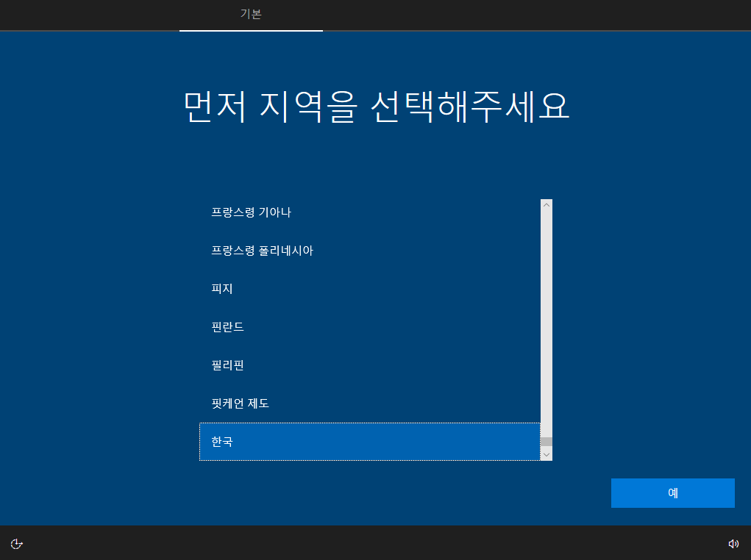Select the highlighted 한국 region
Image resolution: width=751 pixels, height=560 pixels.
pyautogui.click(x=370, y=442)
